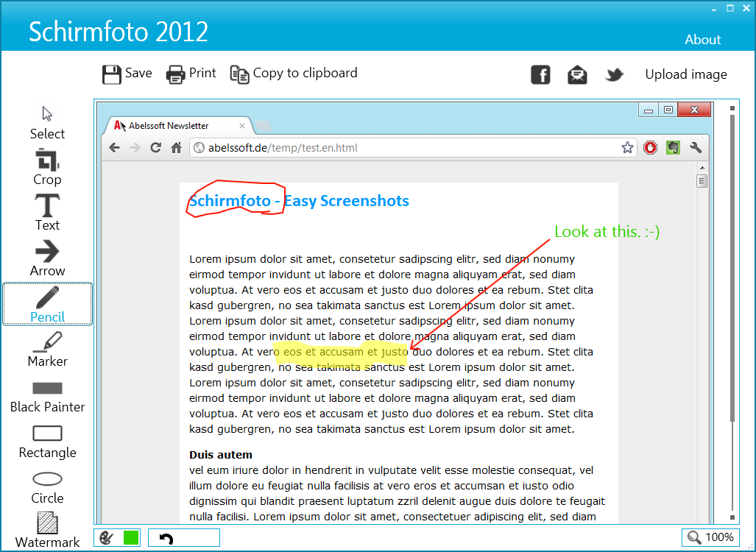
Task: Select the Black Painter tool
Action: click(47, 397)
